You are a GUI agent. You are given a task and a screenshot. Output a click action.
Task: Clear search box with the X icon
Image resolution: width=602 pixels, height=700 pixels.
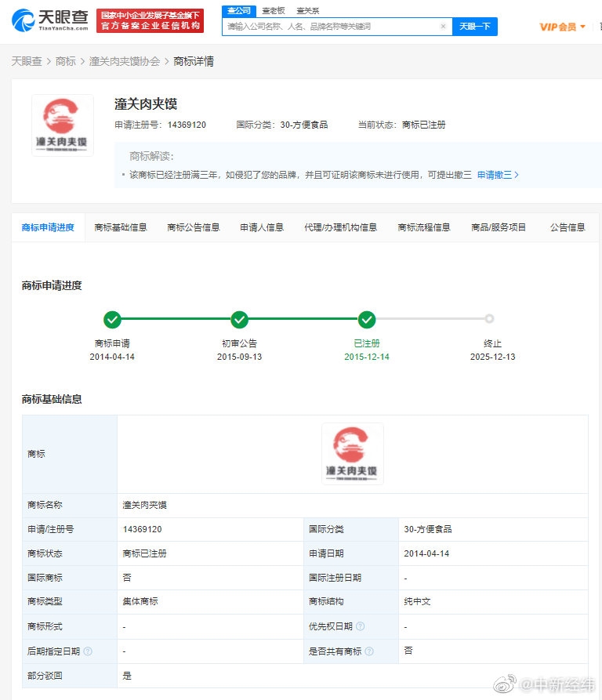(443, 27)
